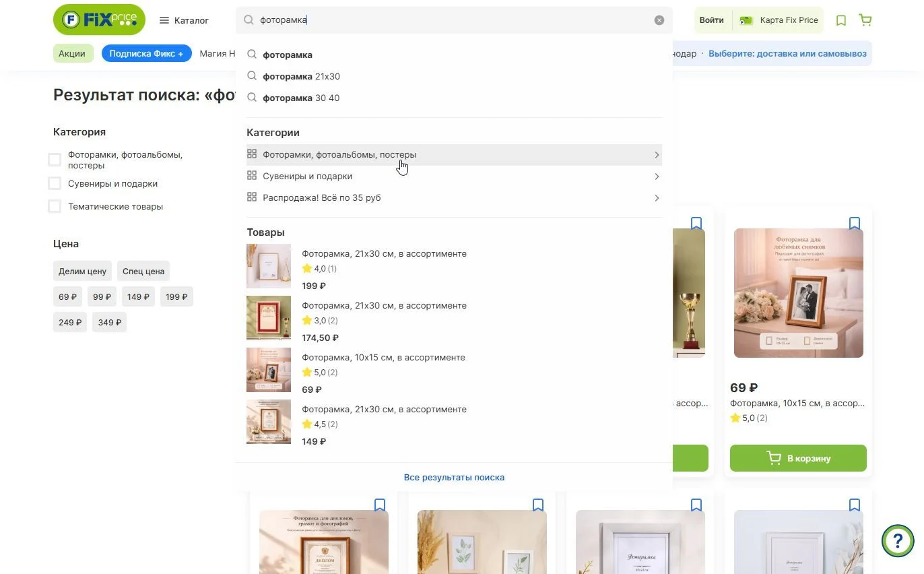This screenshot has width=924, height=574.
Task: Bookmark the trophy product card
Action: (x=696, y=224)
